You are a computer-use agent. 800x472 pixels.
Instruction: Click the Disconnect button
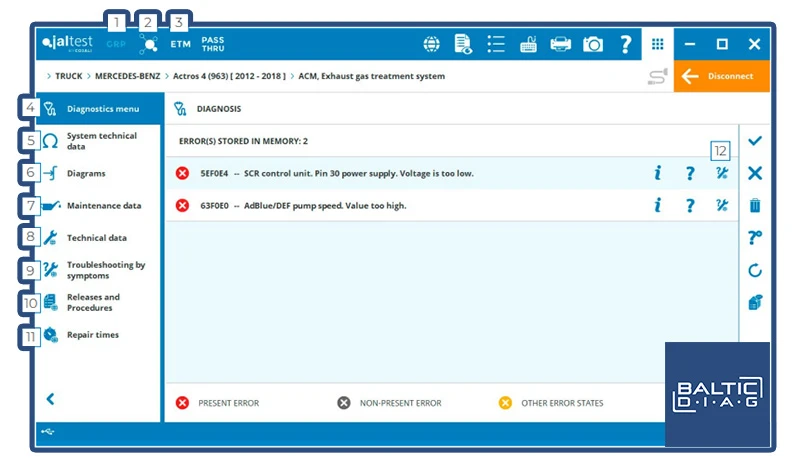click(721, 76)
